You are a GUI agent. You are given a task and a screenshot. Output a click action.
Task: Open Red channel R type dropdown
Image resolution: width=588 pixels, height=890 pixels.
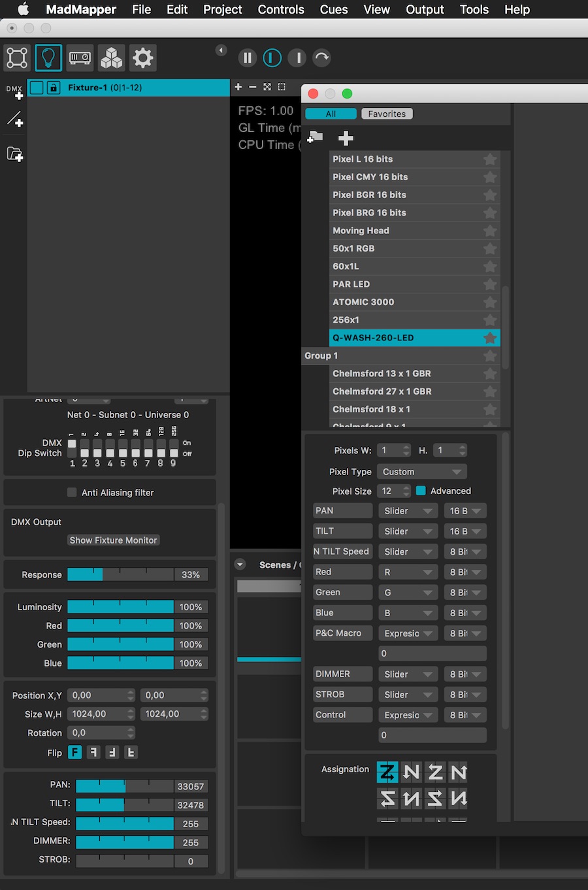point(408,572)
